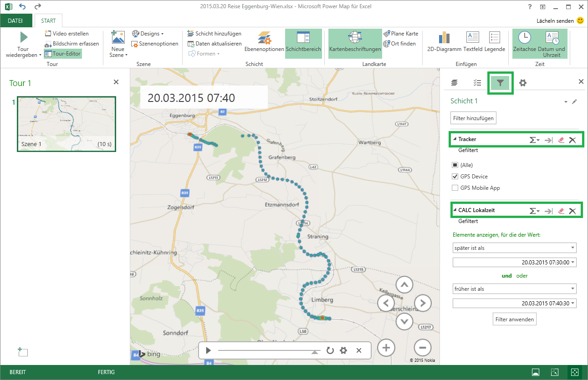Image resolution: width=588 pixels, height=380 pixels.
Task: Expand the 'früher ist als' dropdown
Action: (x=514, y=289)
